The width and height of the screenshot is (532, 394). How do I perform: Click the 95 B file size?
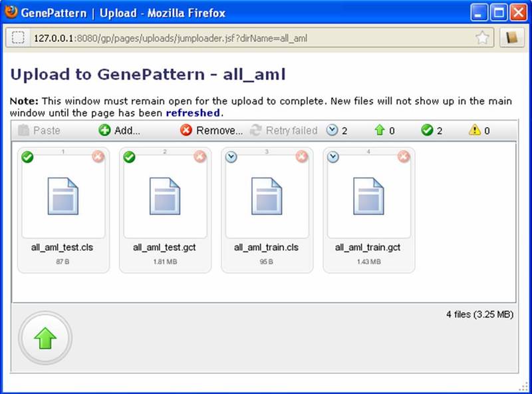[x=267, y=262]
